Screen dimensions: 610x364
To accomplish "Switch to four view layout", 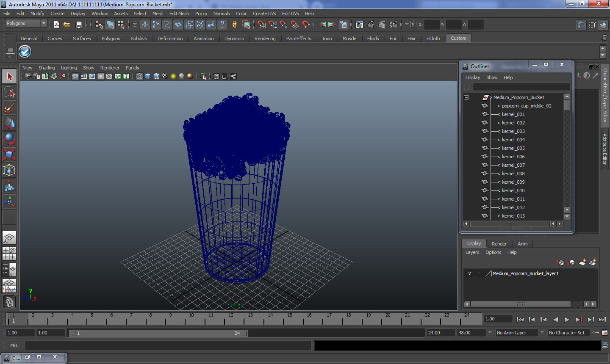I will pyautogui.click(x=9, y=254).
